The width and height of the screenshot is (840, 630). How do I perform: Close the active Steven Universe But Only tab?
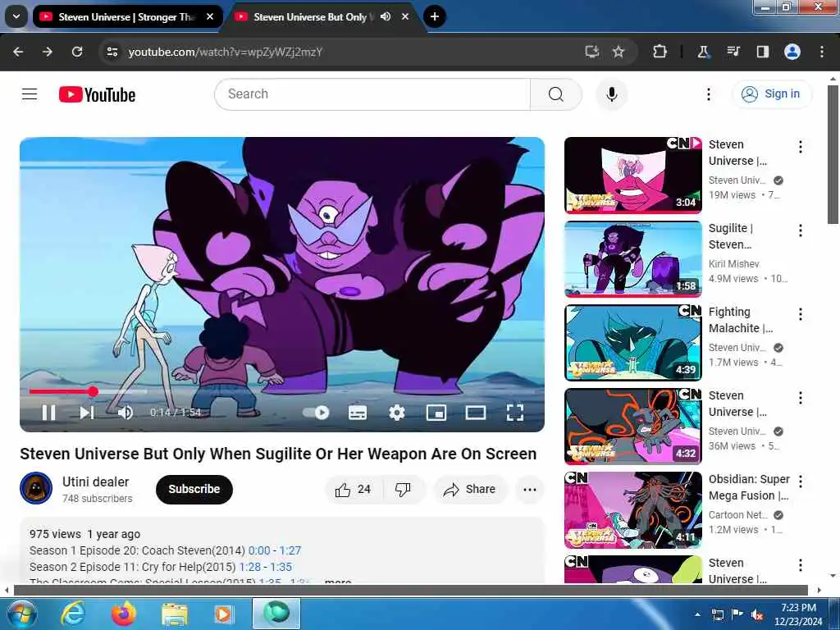pos(405,16)
